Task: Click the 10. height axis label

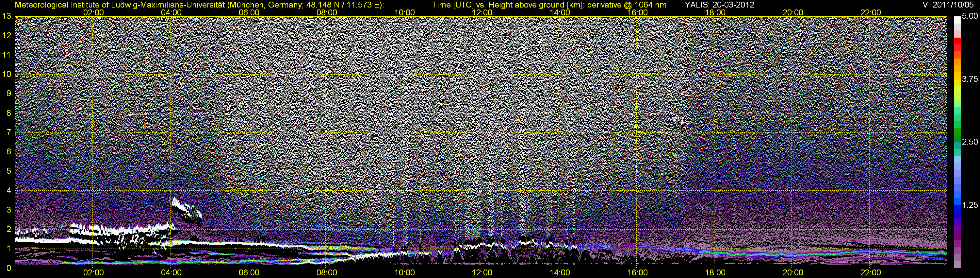Action: click(7, 74)
